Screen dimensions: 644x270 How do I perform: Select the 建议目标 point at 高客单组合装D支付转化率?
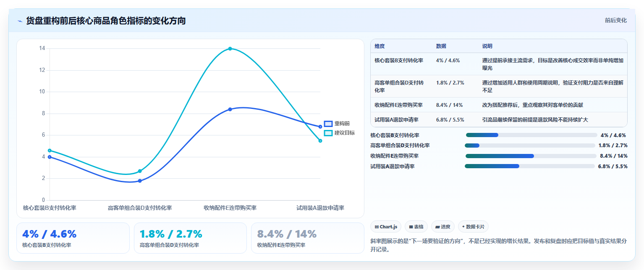tap(140, 171)
